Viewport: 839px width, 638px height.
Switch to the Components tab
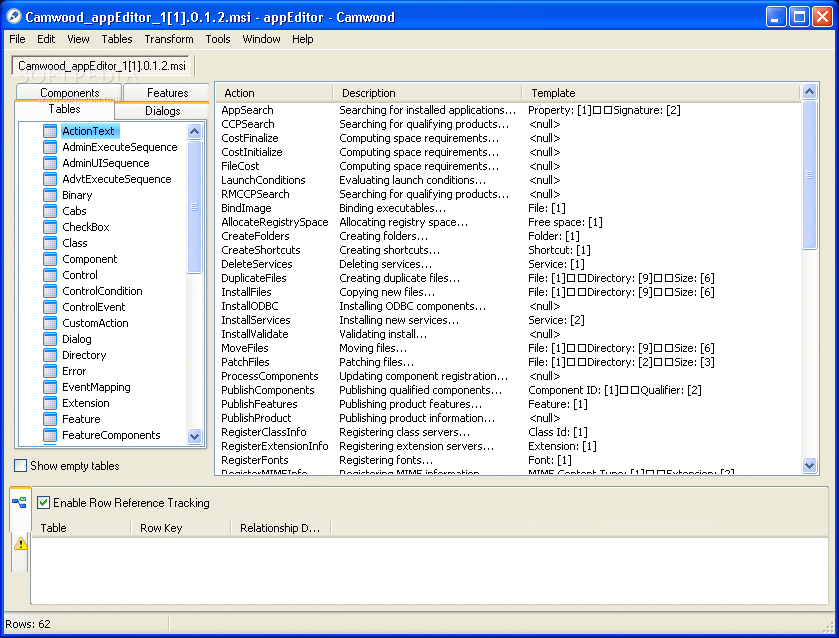[70, 93]
